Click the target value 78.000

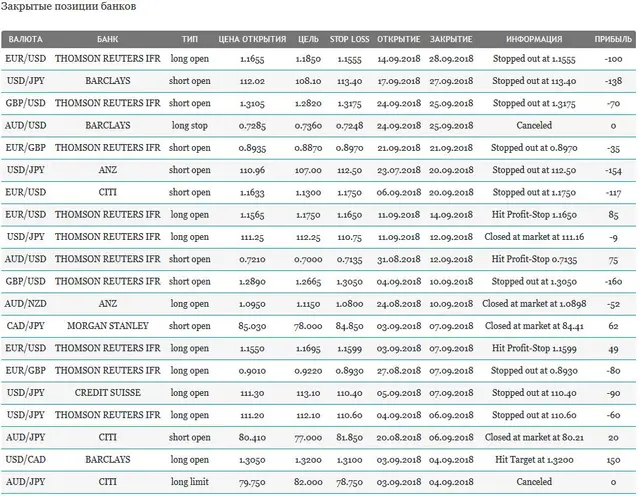(308, 326)
